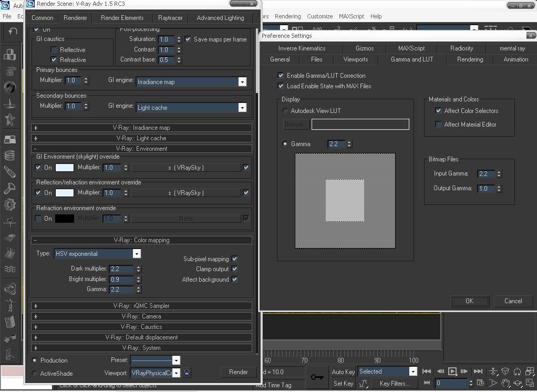537x392 pixels.
Task: Expand V-Ray Caustics rollout
Action: click(141, 327)
